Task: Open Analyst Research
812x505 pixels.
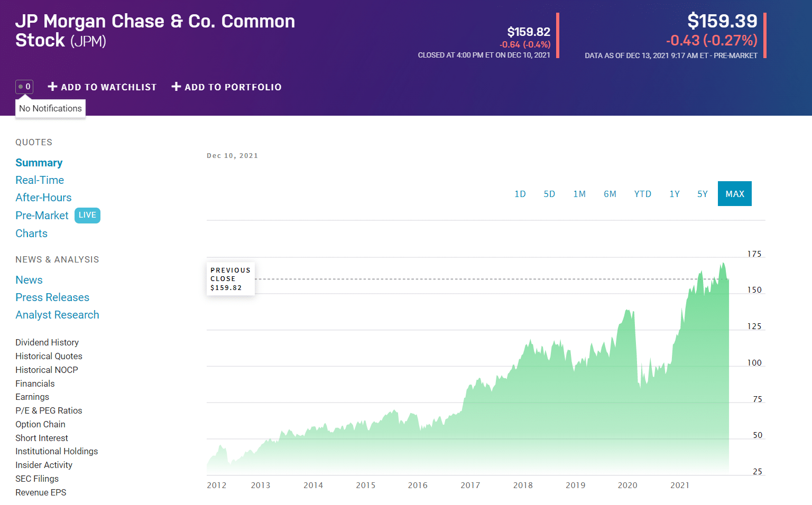Action: 57,315
